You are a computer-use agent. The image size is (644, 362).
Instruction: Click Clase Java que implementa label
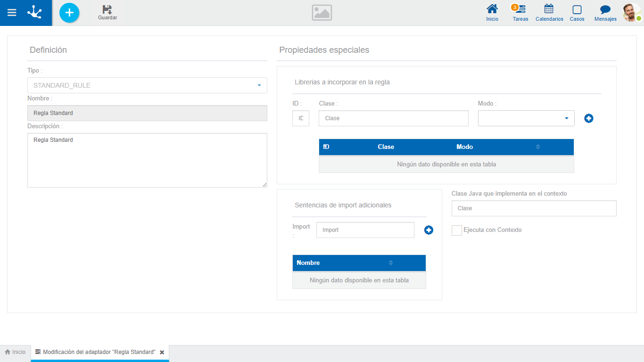[x=509, y=194]
